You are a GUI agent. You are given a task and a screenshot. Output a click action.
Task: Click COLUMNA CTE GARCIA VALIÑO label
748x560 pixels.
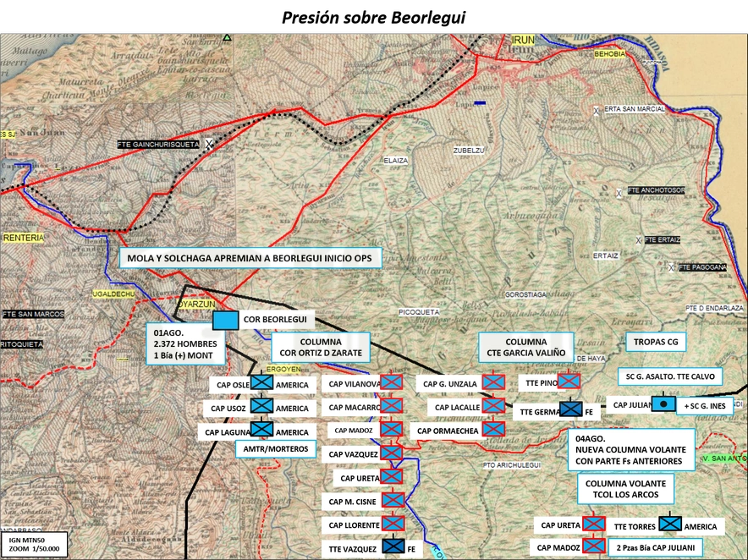point(525,348)
